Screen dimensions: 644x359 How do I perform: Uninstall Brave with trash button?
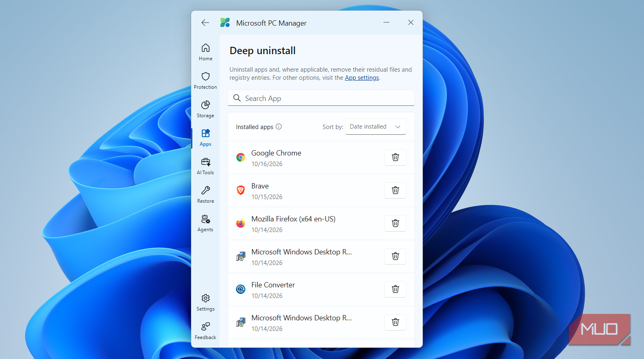[x=395, y=190]
